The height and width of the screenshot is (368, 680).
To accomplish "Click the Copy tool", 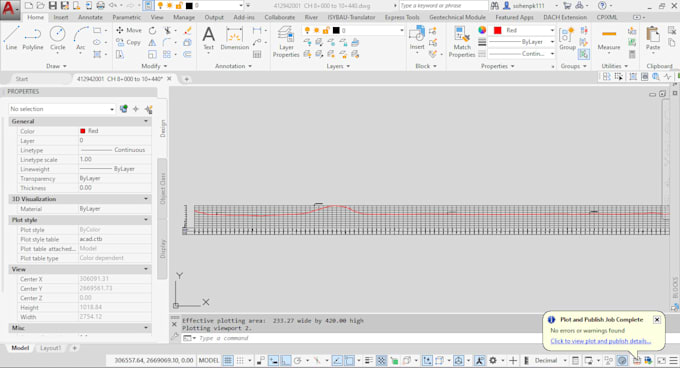I will [128, 42].
